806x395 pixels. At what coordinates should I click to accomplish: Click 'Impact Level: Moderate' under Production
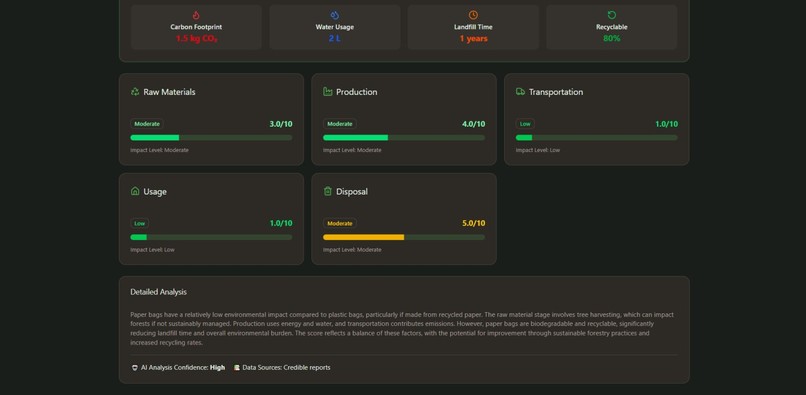pyautogui.click(x=352, y=150)
